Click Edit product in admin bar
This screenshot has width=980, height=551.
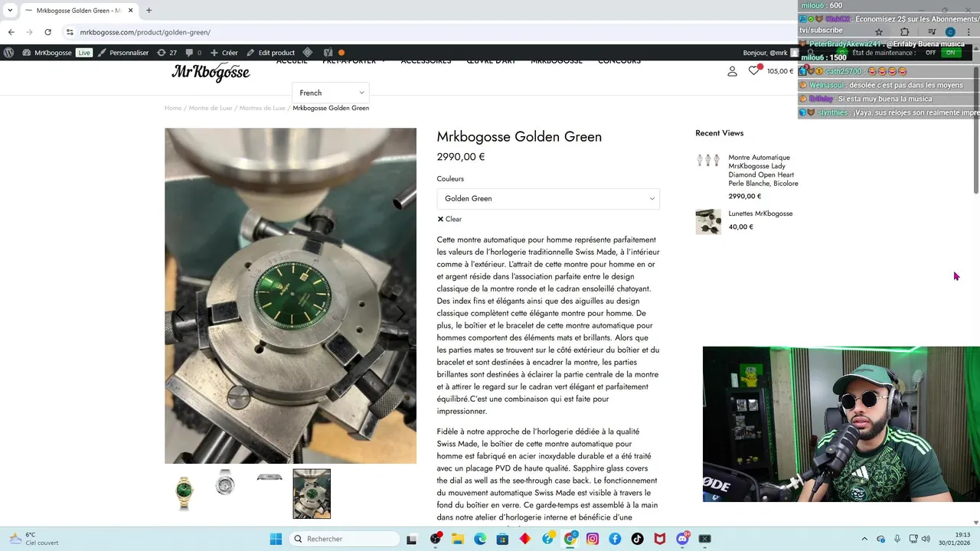(x=270, y=53)
